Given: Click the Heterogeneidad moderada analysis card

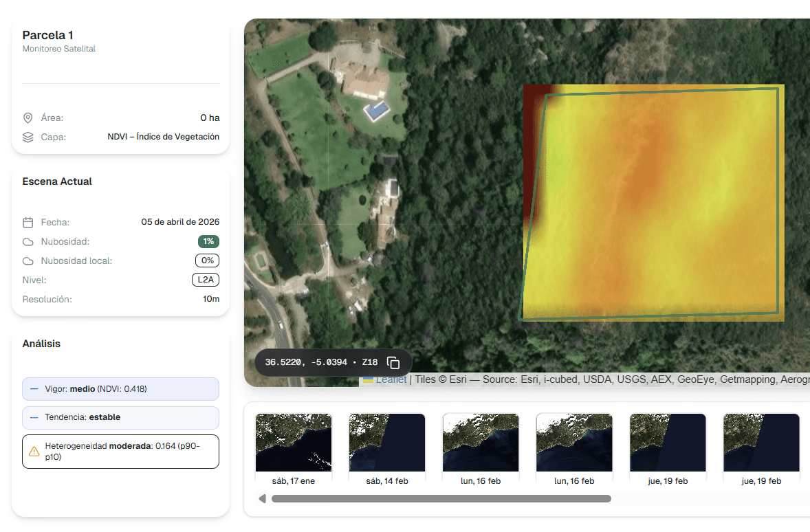Looking at the screenshot, I should coord(120,452).
